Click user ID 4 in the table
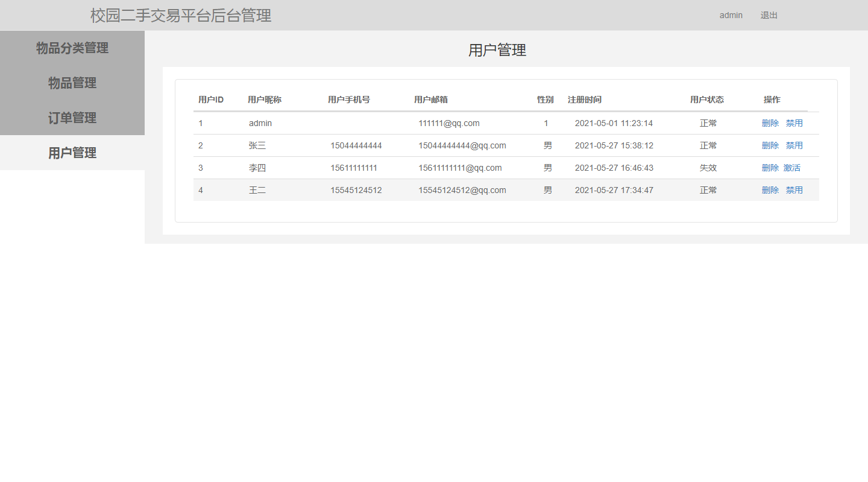Screen dimensions: 868x482 coord(201,190)
